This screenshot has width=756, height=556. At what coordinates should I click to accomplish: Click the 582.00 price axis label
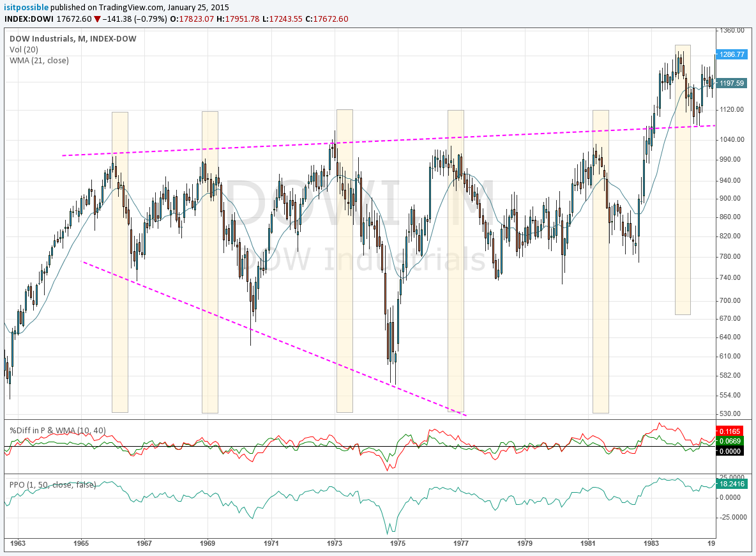click(730, 376)
